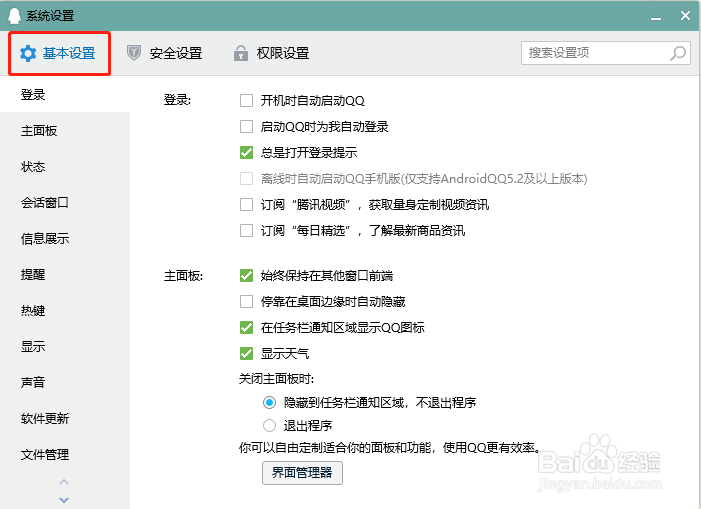The height and width of the screenshot is (509, 701).
Task: Select 隐藏到任务栏通知区域 radio option
Action: [269, 403]
